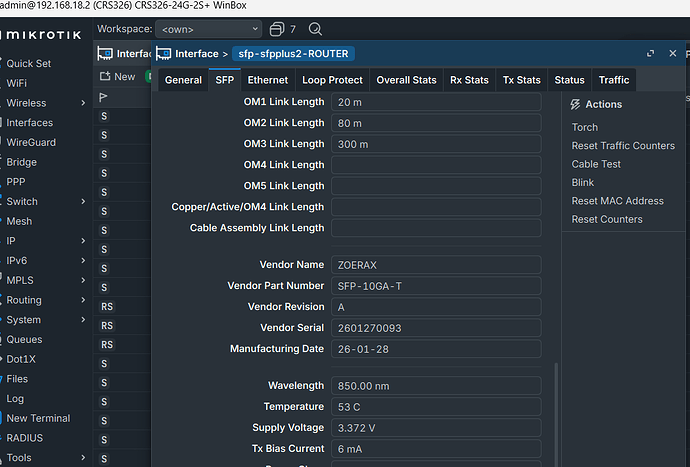Click the flag column header icon
Image resolution: width=690 pixels, height=467 pixels.
pos(103,97)
